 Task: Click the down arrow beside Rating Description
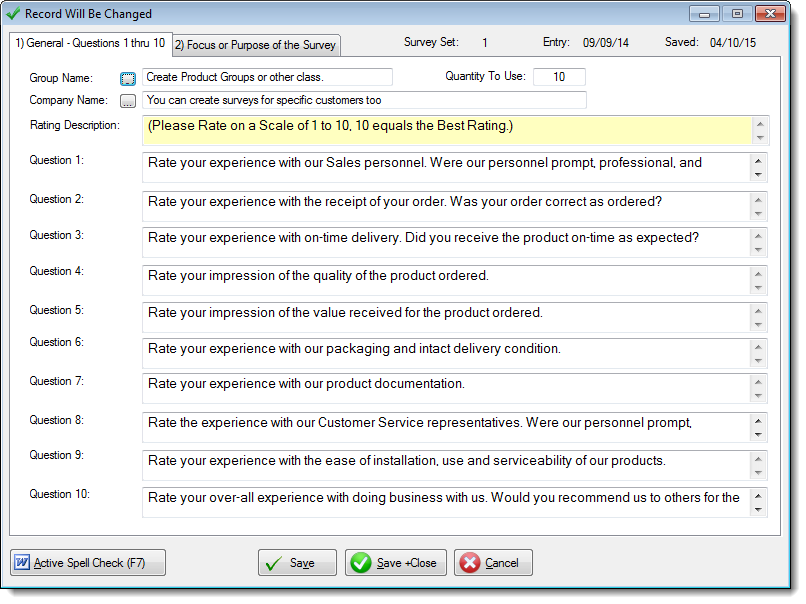tap(760, 138)
